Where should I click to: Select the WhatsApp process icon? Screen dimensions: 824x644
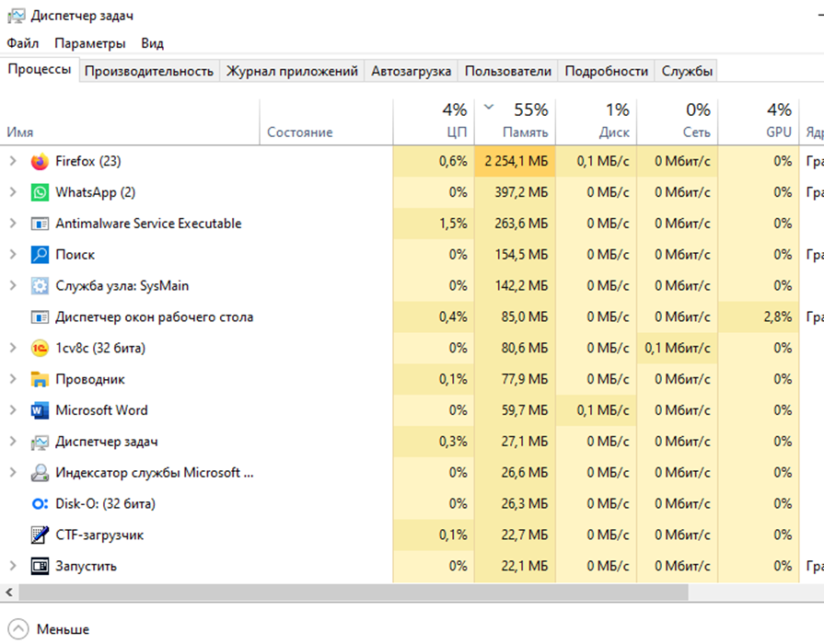40,193
